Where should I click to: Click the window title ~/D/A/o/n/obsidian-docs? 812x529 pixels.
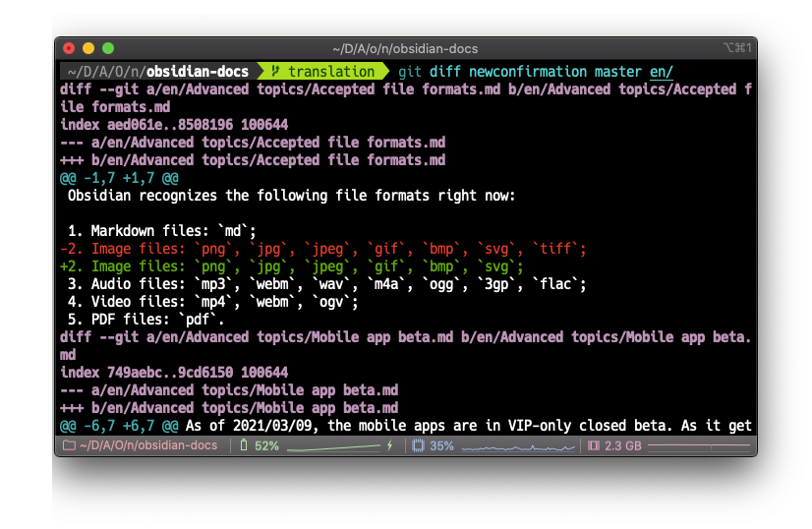pyautogui.click(x=405, y=49)
